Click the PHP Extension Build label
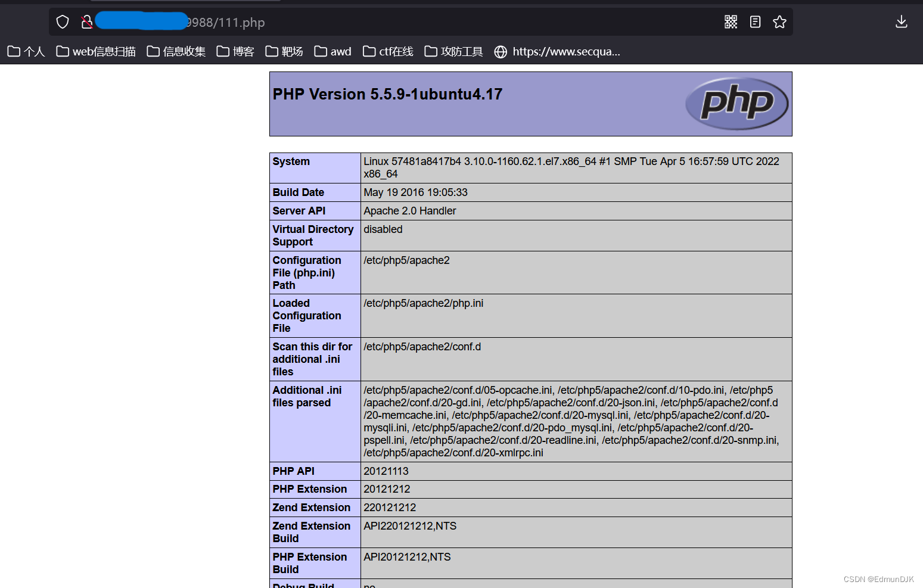 coord(310,563)
